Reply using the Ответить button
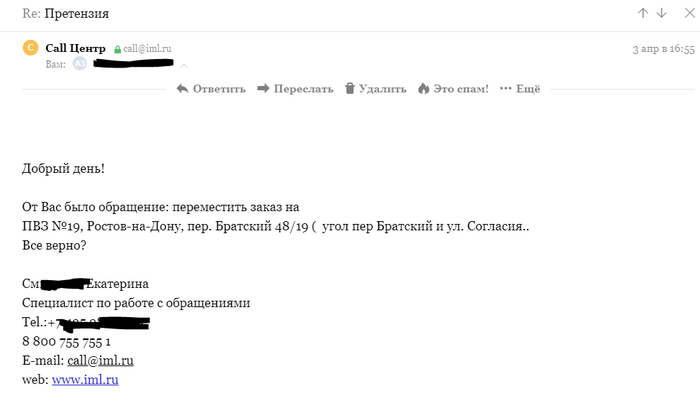 (210, 89)
